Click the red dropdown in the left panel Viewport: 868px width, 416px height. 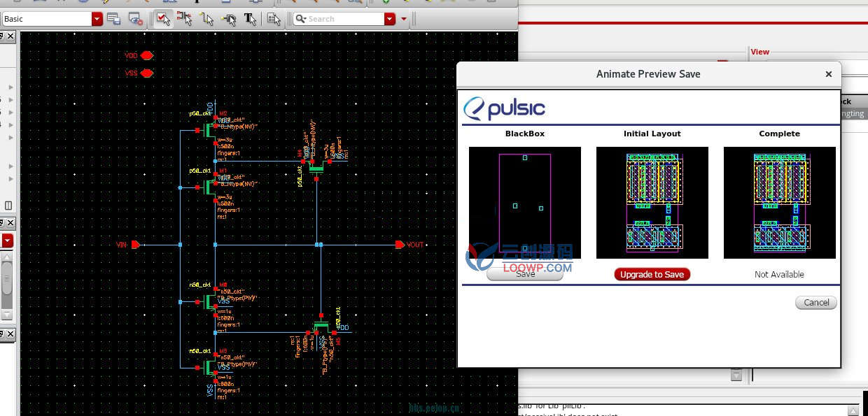(x=7, y=241)
